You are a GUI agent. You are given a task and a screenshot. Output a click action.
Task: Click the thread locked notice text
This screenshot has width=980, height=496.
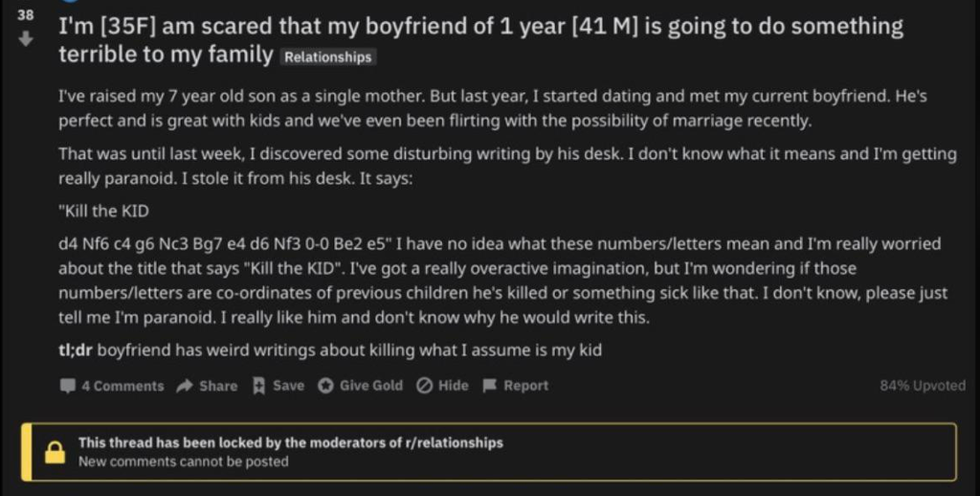pos(290,443)
